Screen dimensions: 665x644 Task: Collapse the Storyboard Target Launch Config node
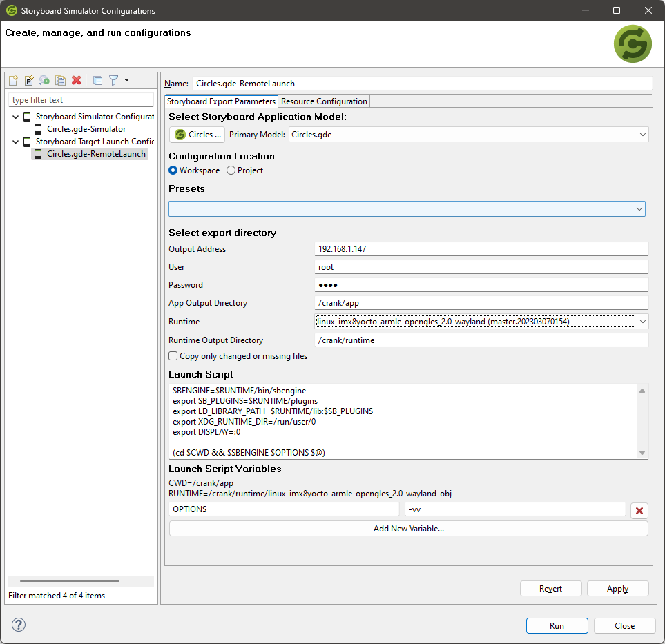coord(16,142)
